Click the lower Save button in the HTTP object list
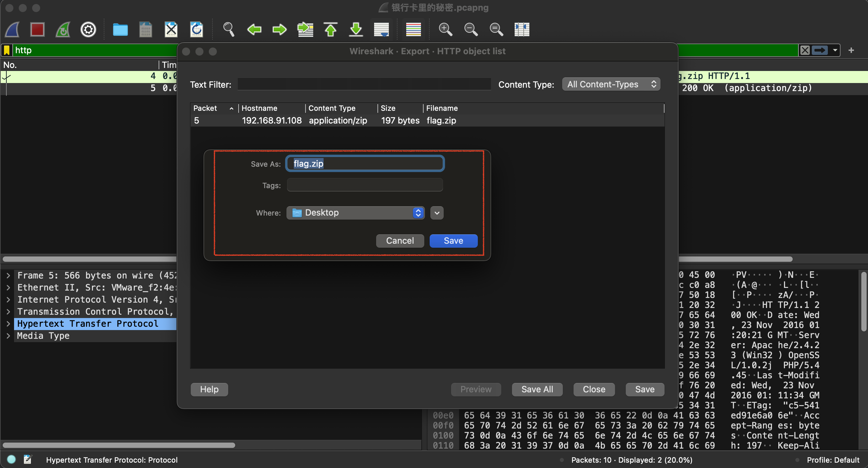This screenshot has height=468, width=868. click(x=645, y=389)
